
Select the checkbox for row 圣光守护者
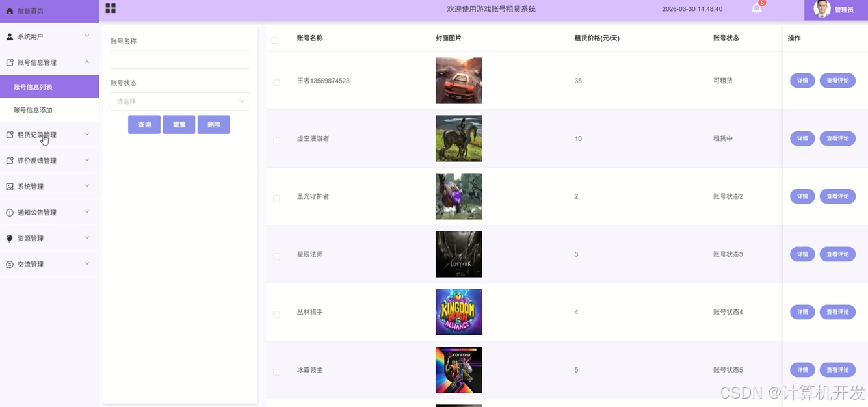pyautogui.click(x=276, y=198)
